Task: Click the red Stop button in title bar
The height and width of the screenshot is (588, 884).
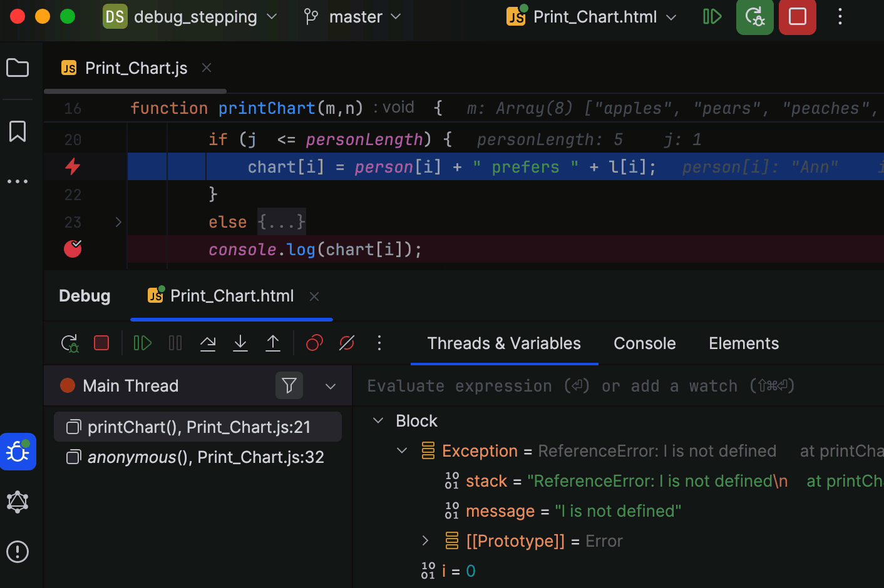Action: click(x=797, y=17)
